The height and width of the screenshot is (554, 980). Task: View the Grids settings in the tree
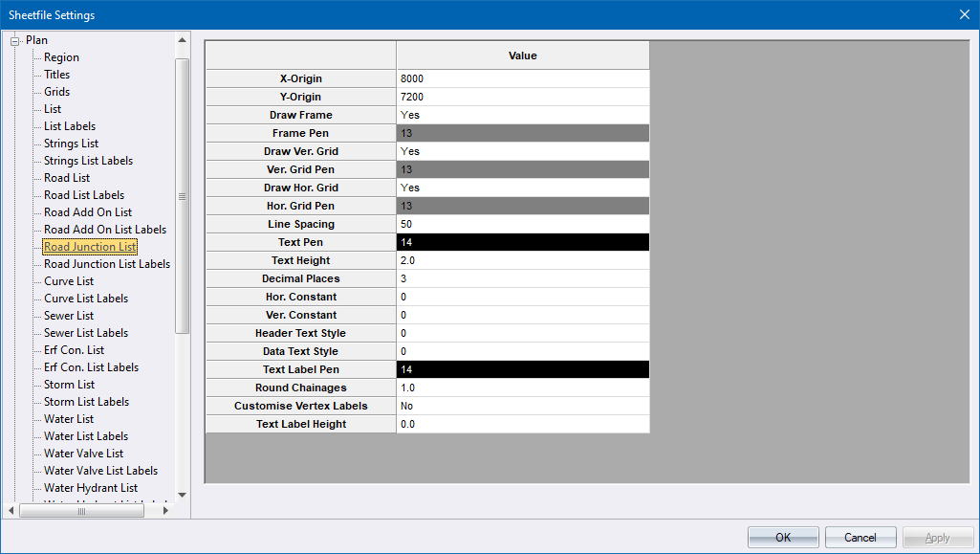(57, 91)
